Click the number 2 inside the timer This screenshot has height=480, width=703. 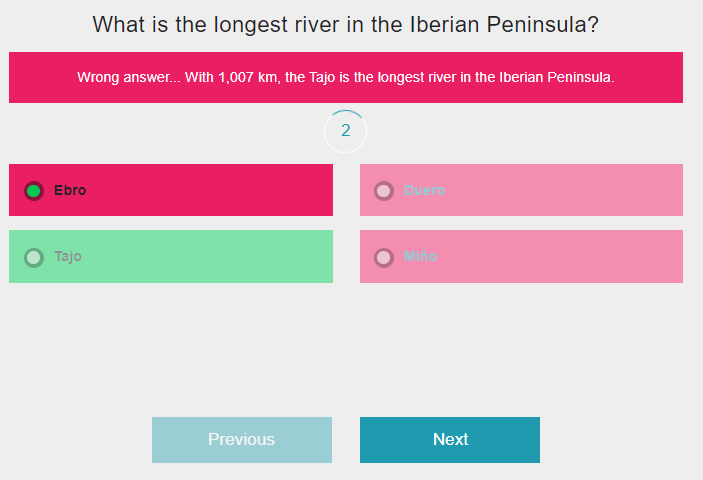click(345, 130)
